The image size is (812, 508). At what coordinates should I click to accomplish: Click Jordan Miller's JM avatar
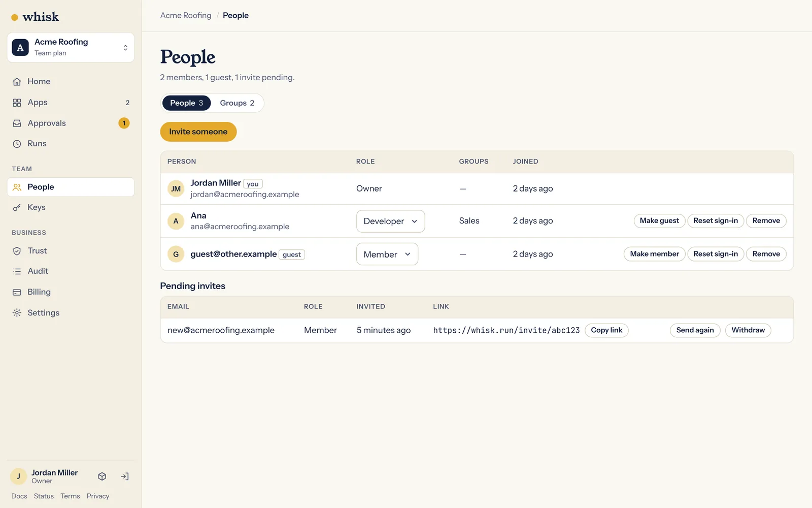[176, 189]
